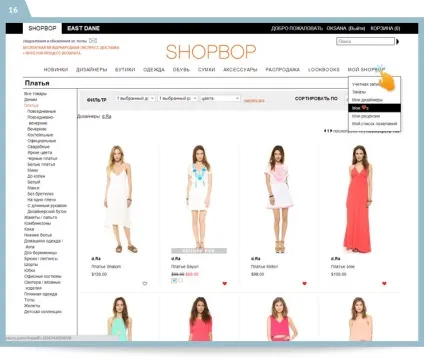This screenshot has height=360, width=424.
Task: Focus the Поиск search field
Action: coord(365,41)
